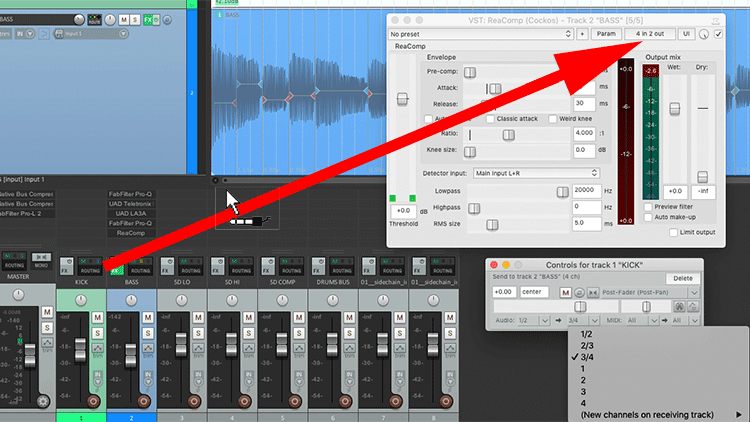The width and height of the screenshot is (750, 422).
Task: Click the UI button in ReaComp
Action: pyautogui.click(x=686, y=33)
